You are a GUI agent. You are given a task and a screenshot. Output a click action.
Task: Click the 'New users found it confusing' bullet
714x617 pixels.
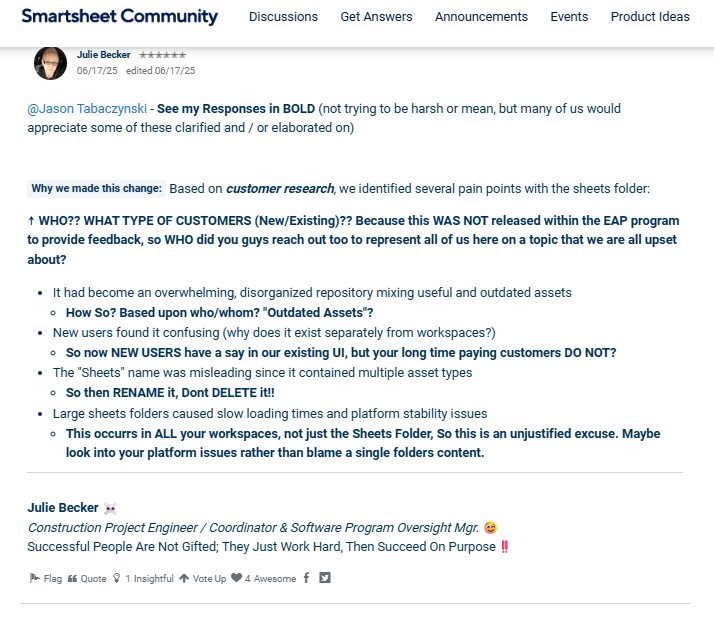coord(274,332)
